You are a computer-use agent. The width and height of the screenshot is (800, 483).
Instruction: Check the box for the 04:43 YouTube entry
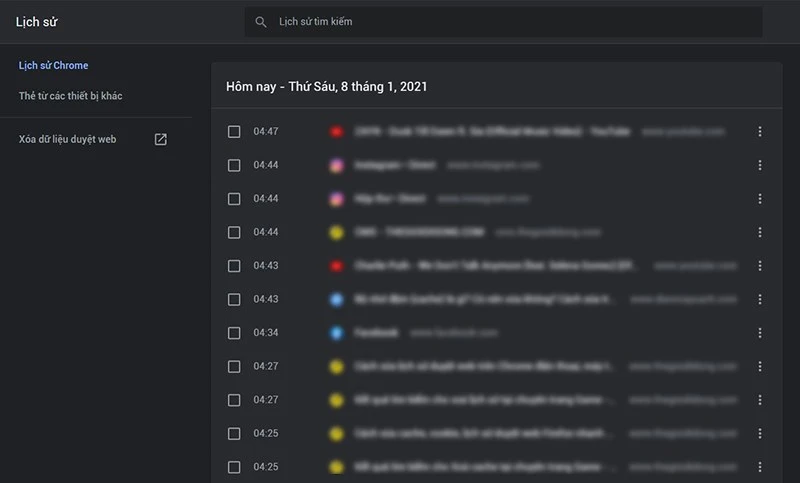coord(234,266)
